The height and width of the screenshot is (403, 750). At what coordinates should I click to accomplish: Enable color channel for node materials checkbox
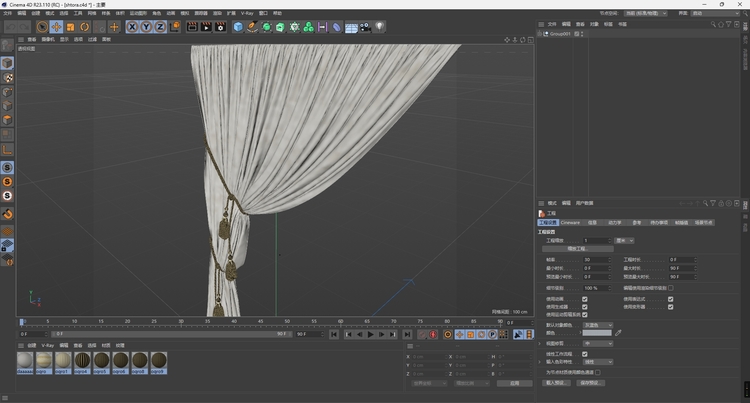(598, 372)
